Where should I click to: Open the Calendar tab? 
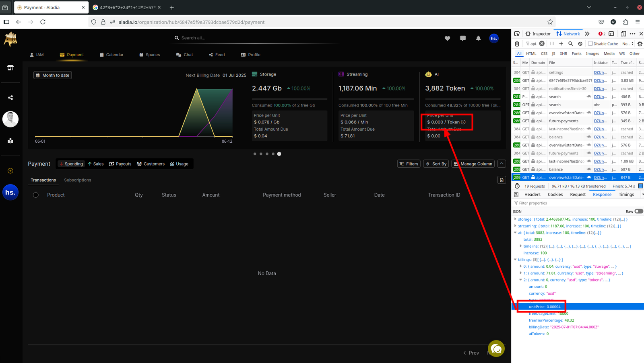(111, 55)
